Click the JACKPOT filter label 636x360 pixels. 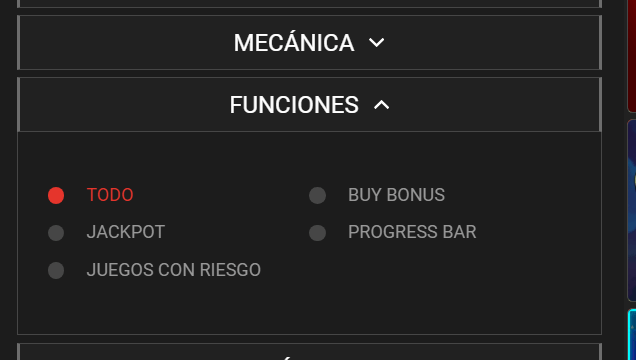click(x=126, y=232)
